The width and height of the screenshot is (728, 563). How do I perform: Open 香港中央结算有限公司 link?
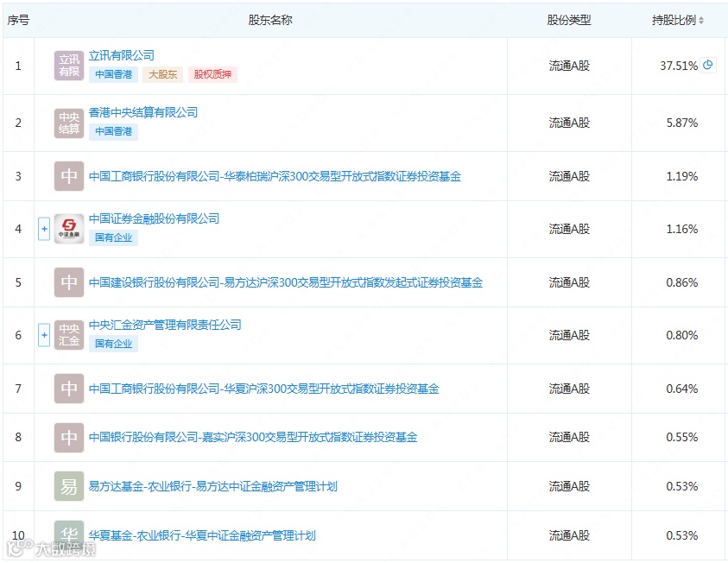[143, 112]
